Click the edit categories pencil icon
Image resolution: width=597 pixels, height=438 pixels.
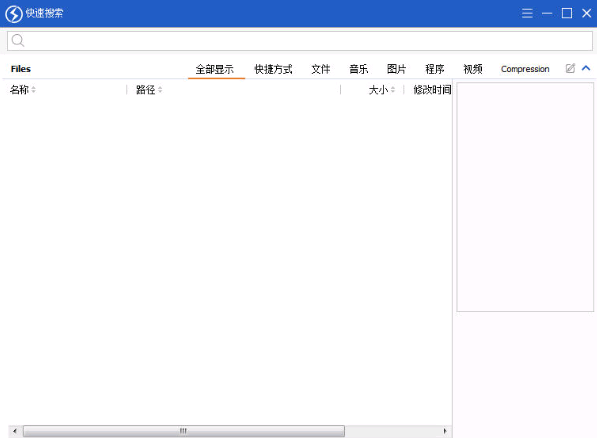pos(570,68)
